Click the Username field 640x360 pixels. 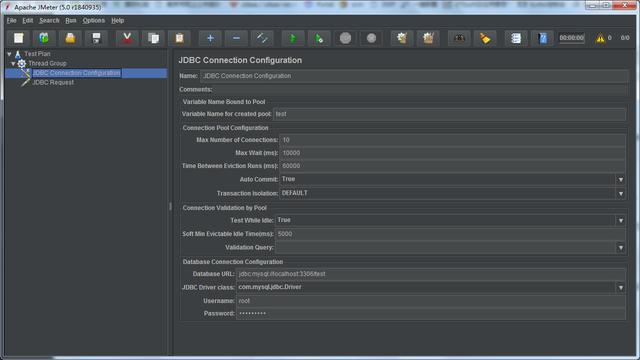click(x=431, y=301)
